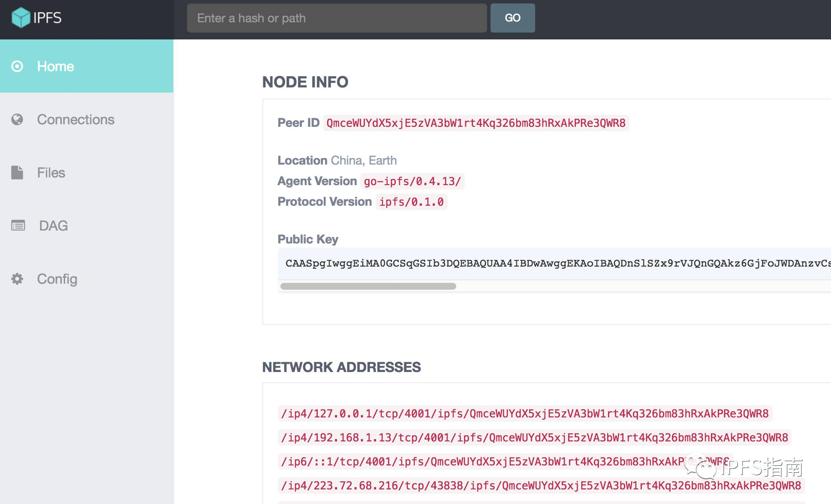Click the DAG list icon

pyautogui.click(x=18, y=225)
